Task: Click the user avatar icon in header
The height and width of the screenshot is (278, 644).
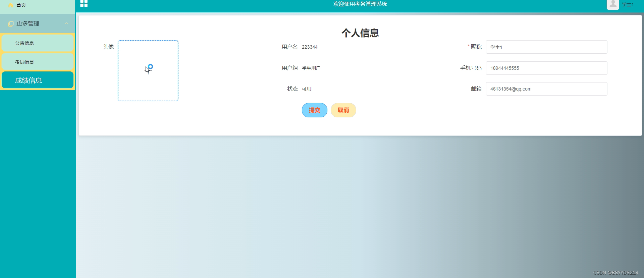Action: click(x=613, y=4)
